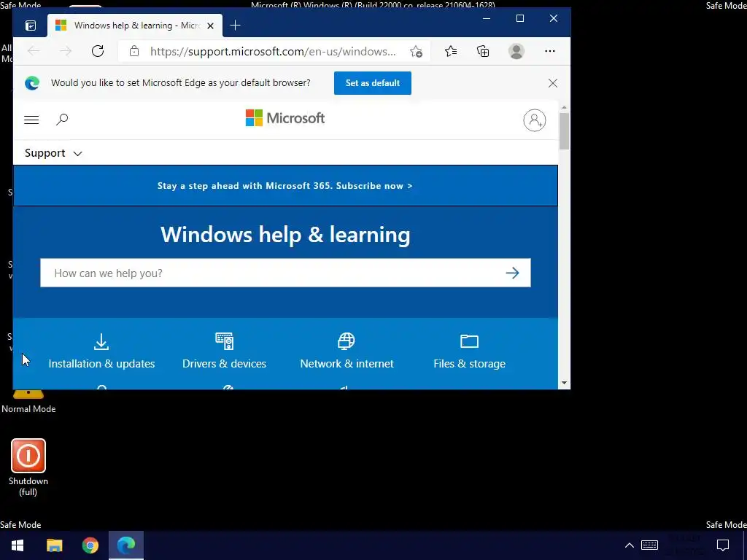Open Collections panel
Screen dimensions: 747x560
point(483,52)
